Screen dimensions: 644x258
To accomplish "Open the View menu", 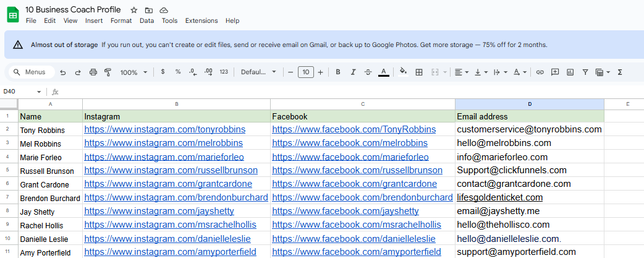I will coord(70,20).
